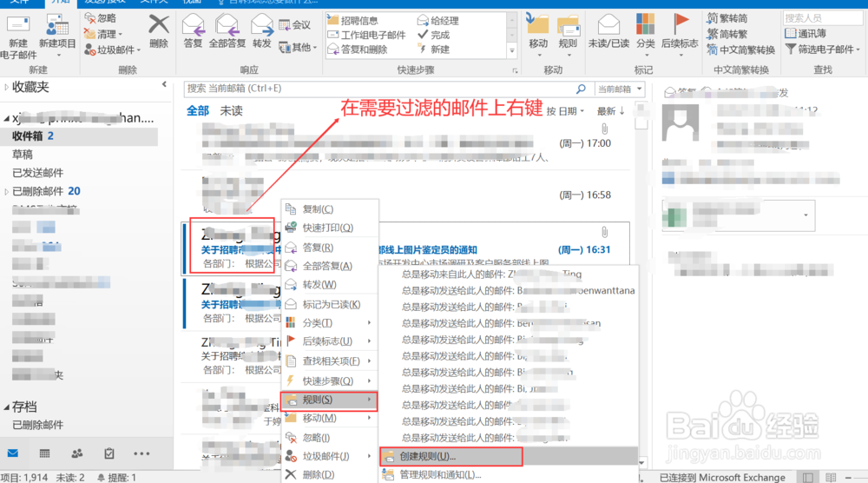Select the Inbox (收件箱) folder
This screenshot has height=483, width=868.
tap(80, 136)
